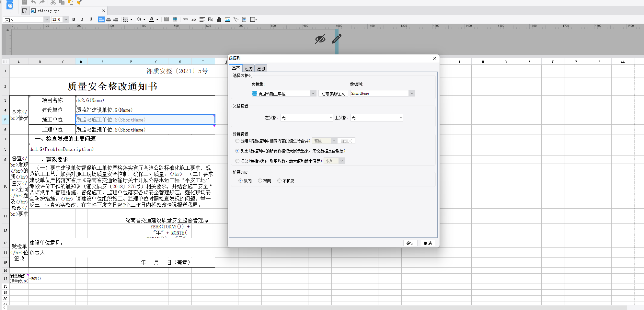The width and height of the screenshot is (644, 310).
Task: Activate the format painter brush
Action: 79,2
